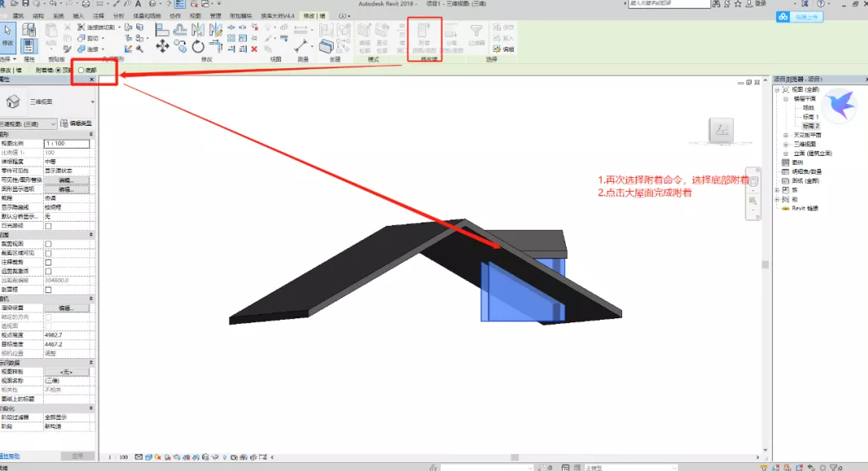The width and height of the screenshot is (868, 471).
Task: Click the Rotate tool circular arrow icon
Action: 197,46
